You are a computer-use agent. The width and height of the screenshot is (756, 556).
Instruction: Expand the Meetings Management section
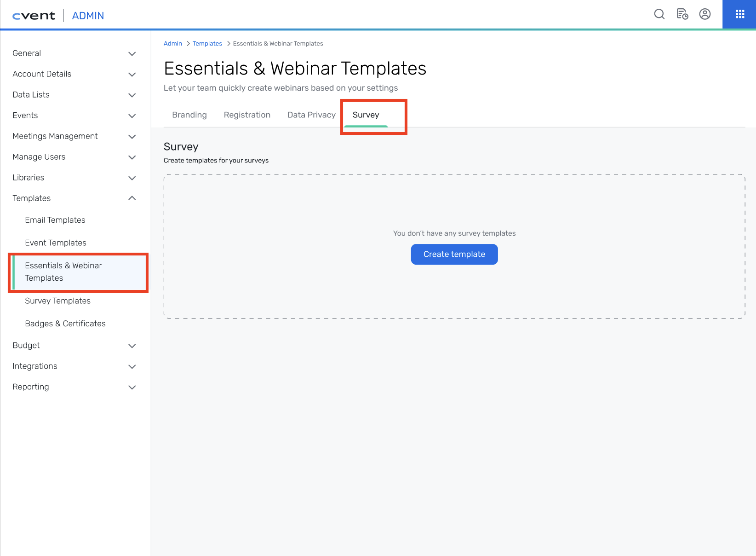click(x=74, y=136)
